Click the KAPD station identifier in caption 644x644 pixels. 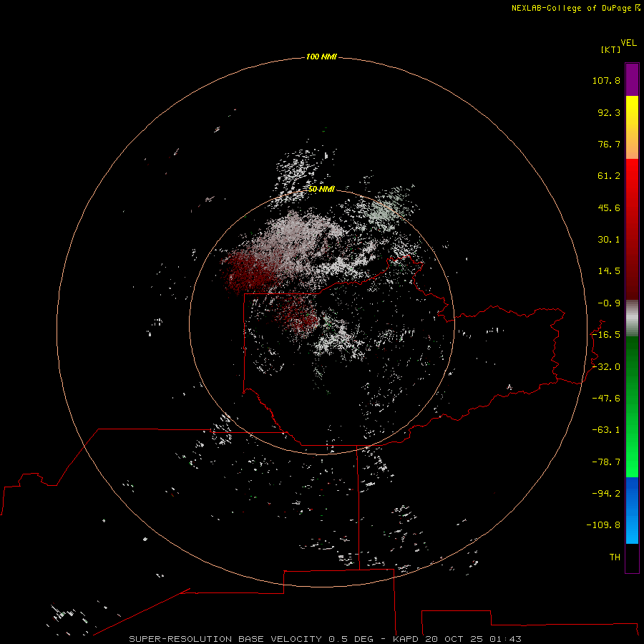406,639
